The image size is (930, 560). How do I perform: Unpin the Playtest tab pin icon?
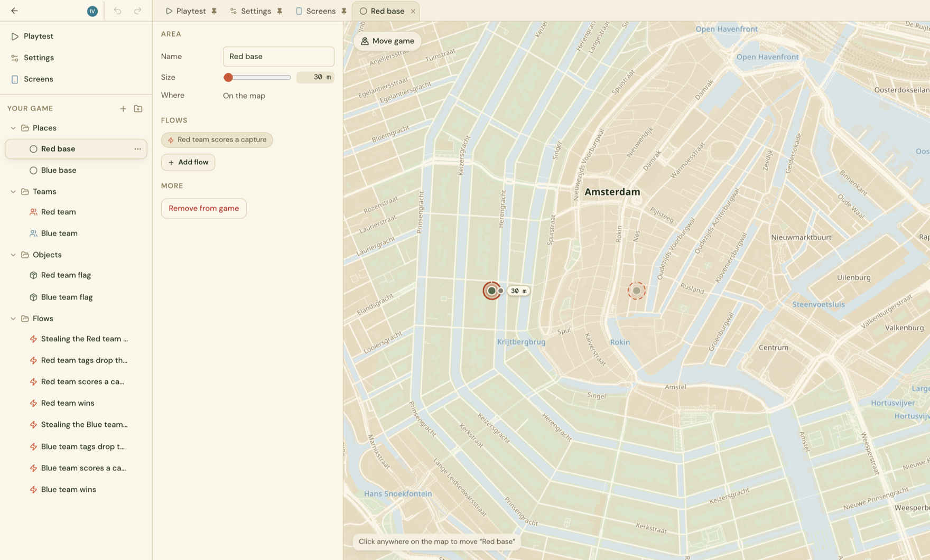pyautogui.click(x=214, y=11)
